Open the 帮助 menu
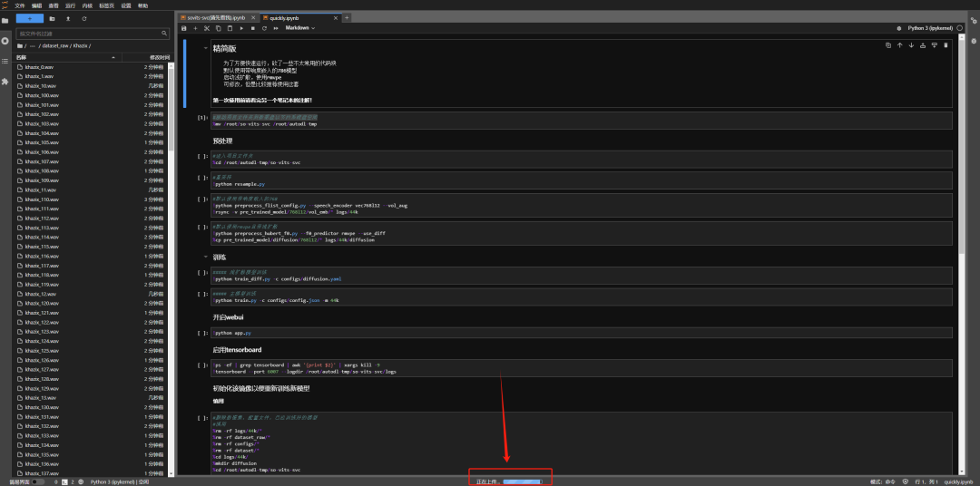 (x=143, y=5)
